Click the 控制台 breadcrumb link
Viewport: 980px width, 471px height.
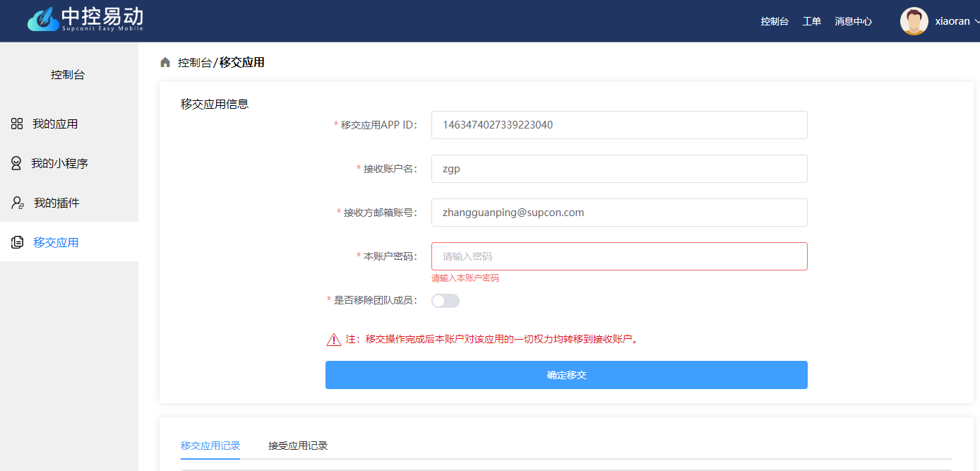pos(194,62)
